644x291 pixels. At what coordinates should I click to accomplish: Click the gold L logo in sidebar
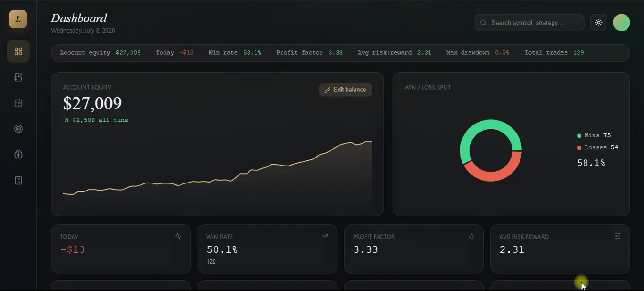[18, 19]
